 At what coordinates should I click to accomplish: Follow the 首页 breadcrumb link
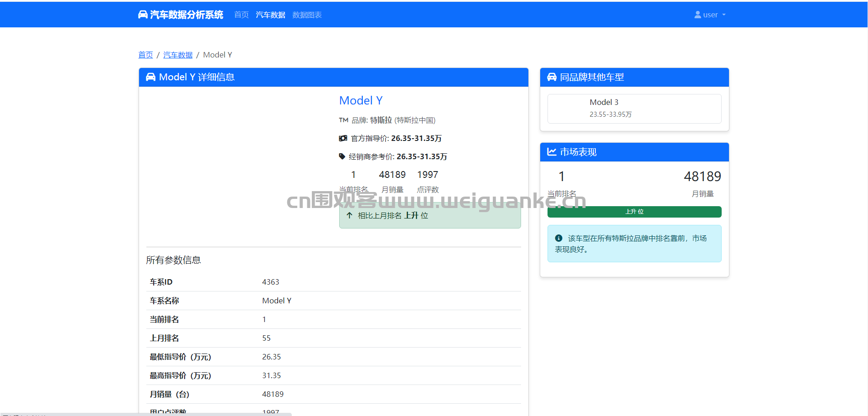[145, 55]
